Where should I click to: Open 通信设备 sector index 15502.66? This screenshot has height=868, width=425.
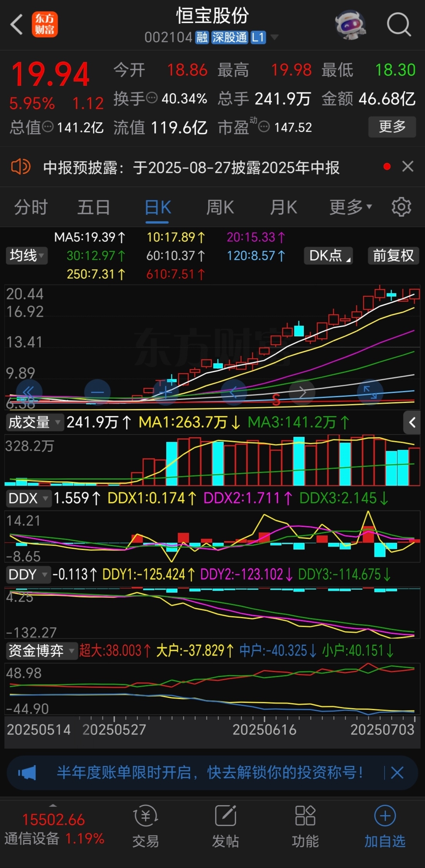tap(54, 828)
